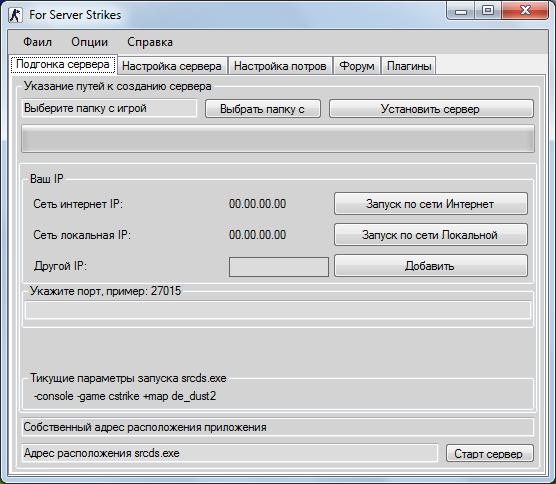Viewport: 556px width, 484px height.
Task: Click the installation progress bar
Action: click(278, 139)
